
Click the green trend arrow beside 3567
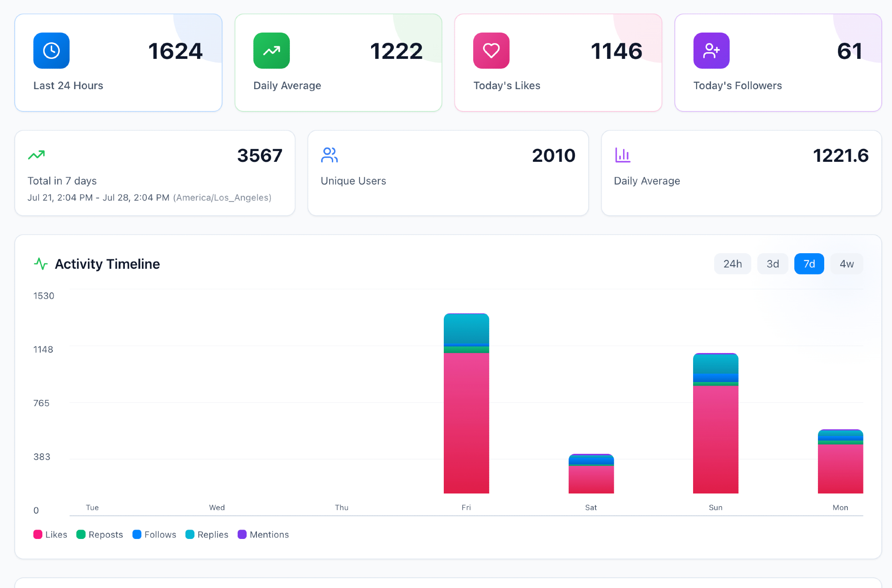tap(37, 155)
